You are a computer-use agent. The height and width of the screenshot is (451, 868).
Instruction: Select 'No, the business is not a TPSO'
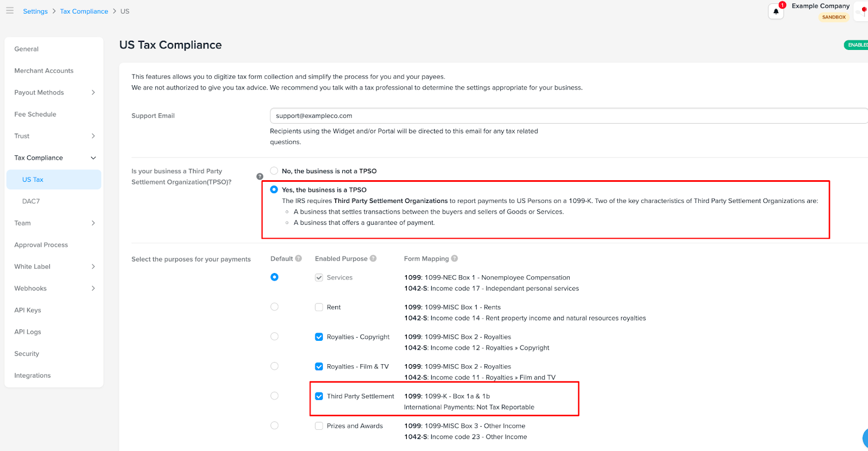[275, 171]
